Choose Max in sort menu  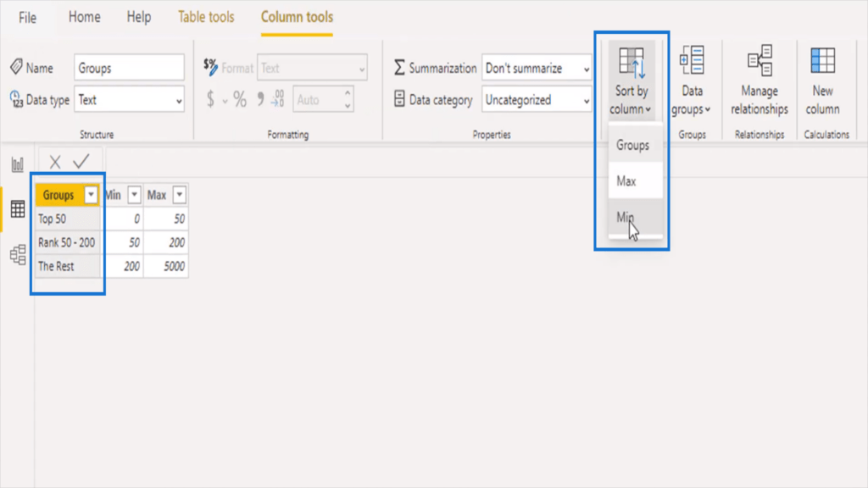coord(636,181)
